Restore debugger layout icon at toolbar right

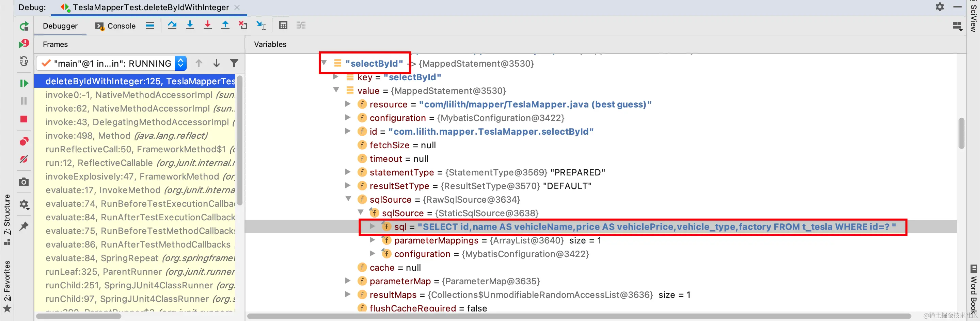(x=957, y=26)
